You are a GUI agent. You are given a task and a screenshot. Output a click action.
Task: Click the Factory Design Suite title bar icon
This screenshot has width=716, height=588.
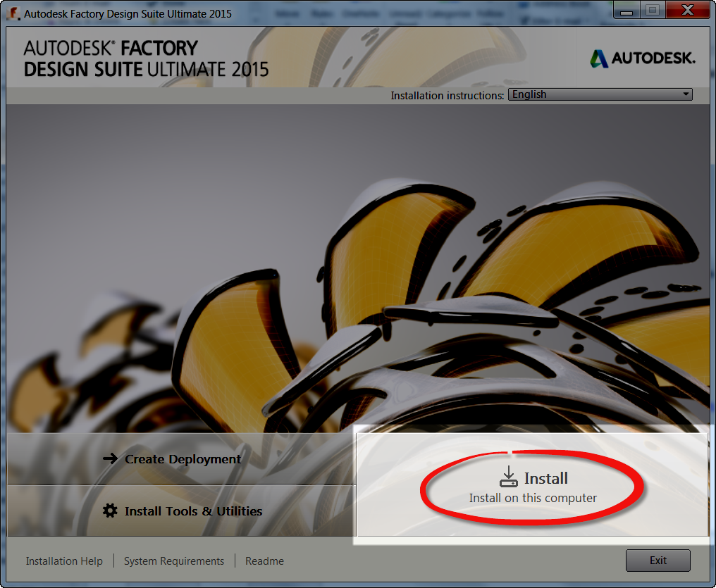(x=13, y=13)
